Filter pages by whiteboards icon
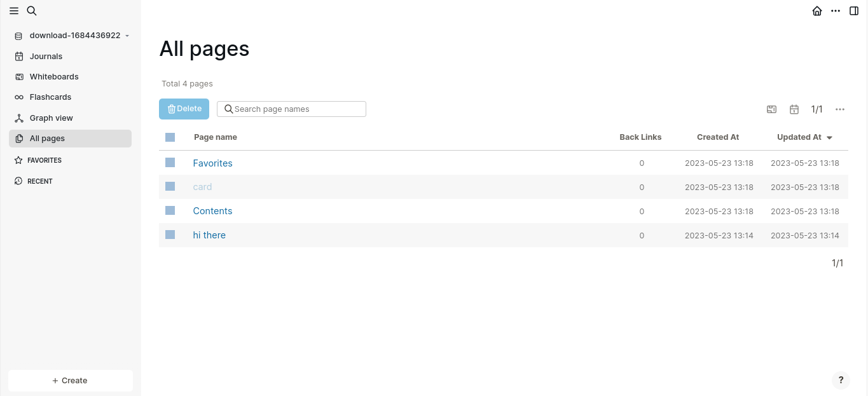Viewport: 868px width, 396px height. coord(771,109)
